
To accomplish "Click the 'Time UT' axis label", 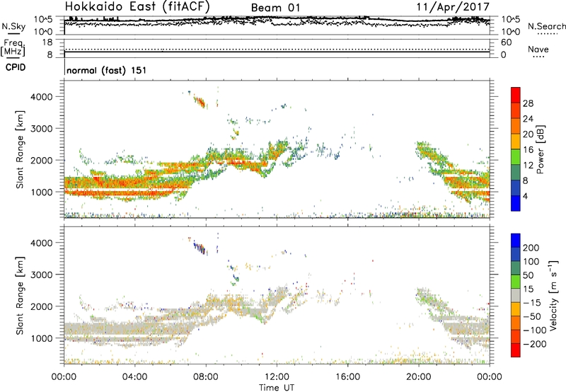I will (277, 388).
